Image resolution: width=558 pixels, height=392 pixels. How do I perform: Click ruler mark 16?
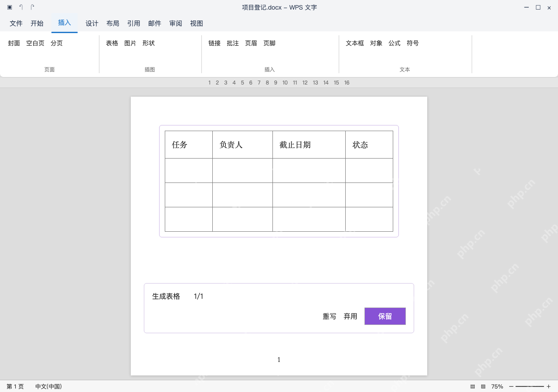pos(347,83)
